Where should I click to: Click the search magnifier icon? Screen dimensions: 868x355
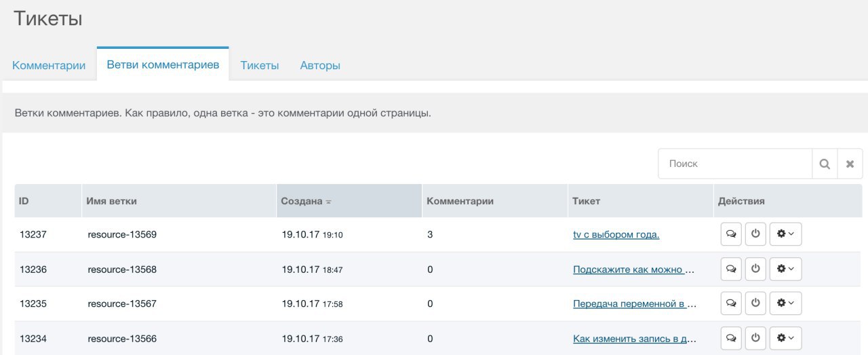coord(825,164)
